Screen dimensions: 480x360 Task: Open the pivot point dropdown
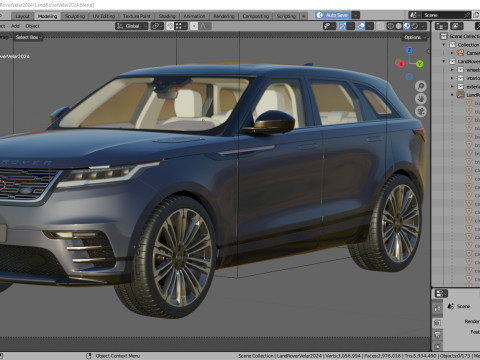(x=157, y=26)
